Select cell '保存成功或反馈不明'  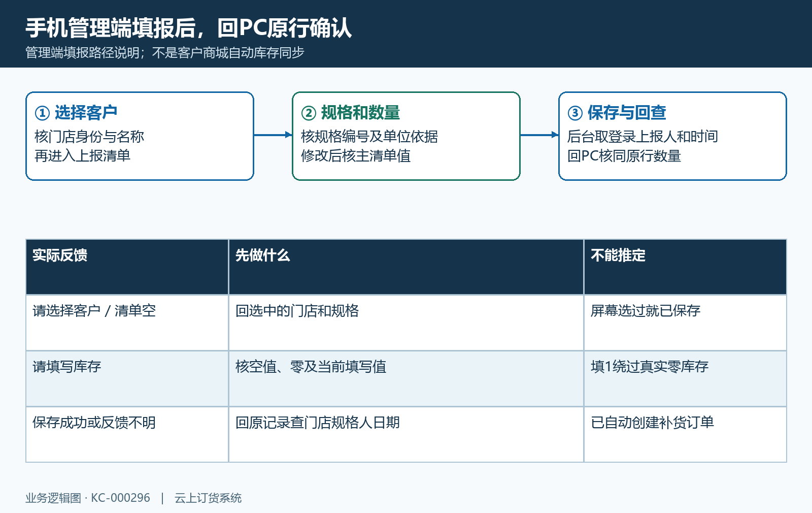pyautogui.click(x=127, y=435)
